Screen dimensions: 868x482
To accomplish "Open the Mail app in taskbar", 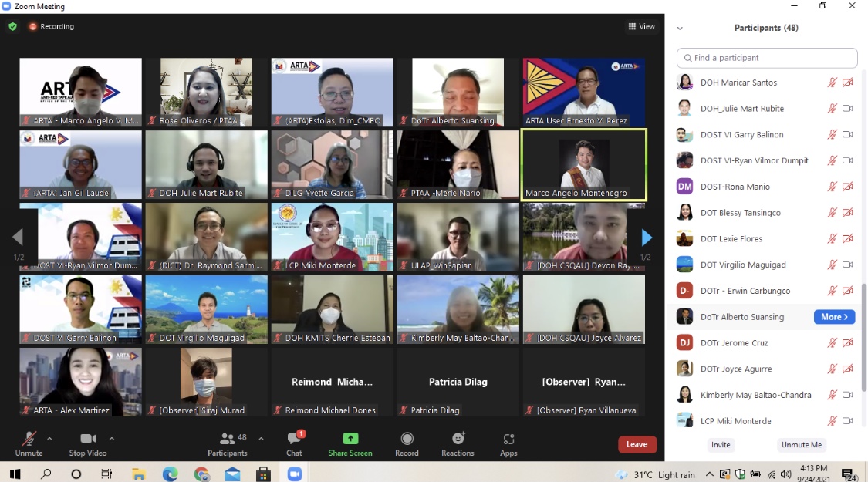I will click(x=232, y=474).
